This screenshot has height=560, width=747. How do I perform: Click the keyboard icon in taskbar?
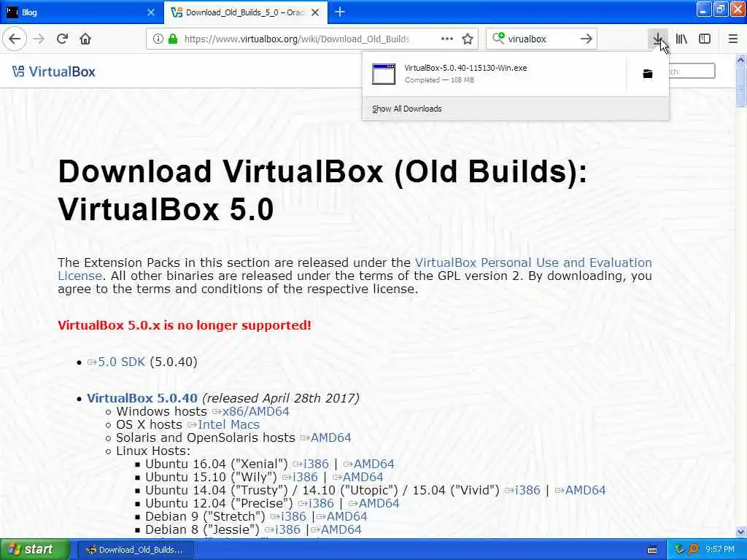[x=652, y=550]
